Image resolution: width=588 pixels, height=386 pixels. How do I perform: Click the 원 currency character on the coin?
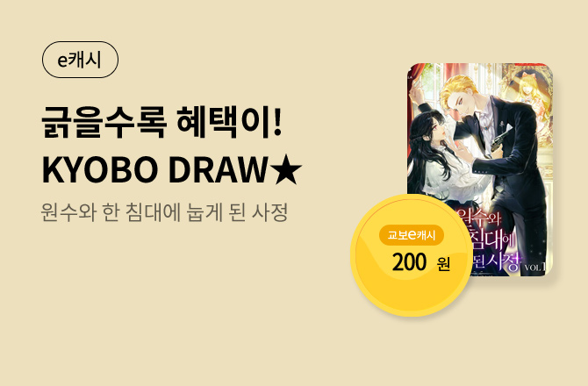coord(443,264)
